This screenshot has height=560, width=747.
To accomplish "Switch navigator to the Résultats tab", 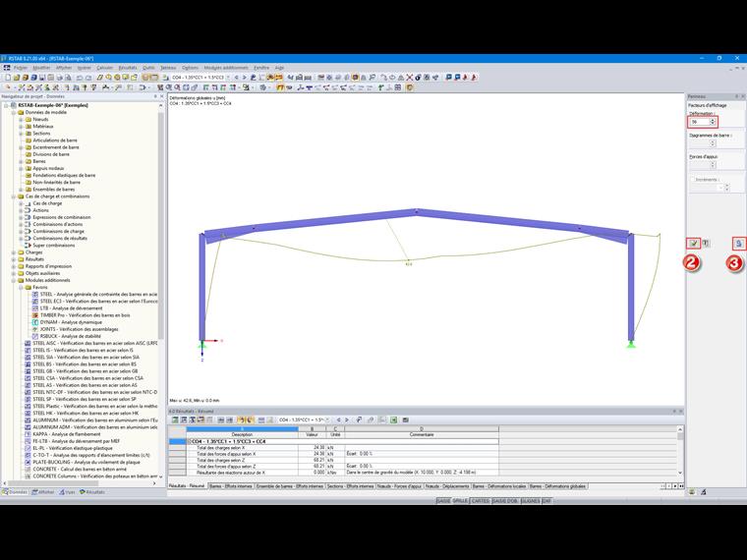I will point(92,492).
